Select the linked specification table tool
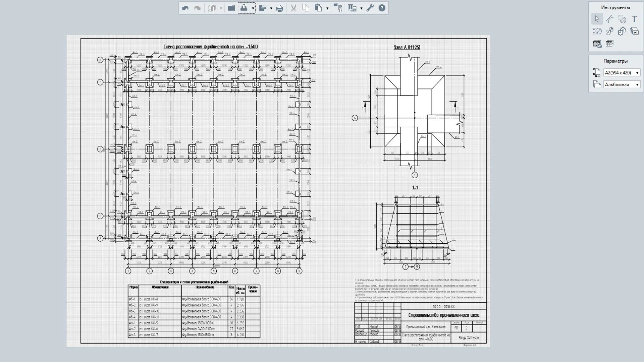The image size is (644, 362). (597, 44)
